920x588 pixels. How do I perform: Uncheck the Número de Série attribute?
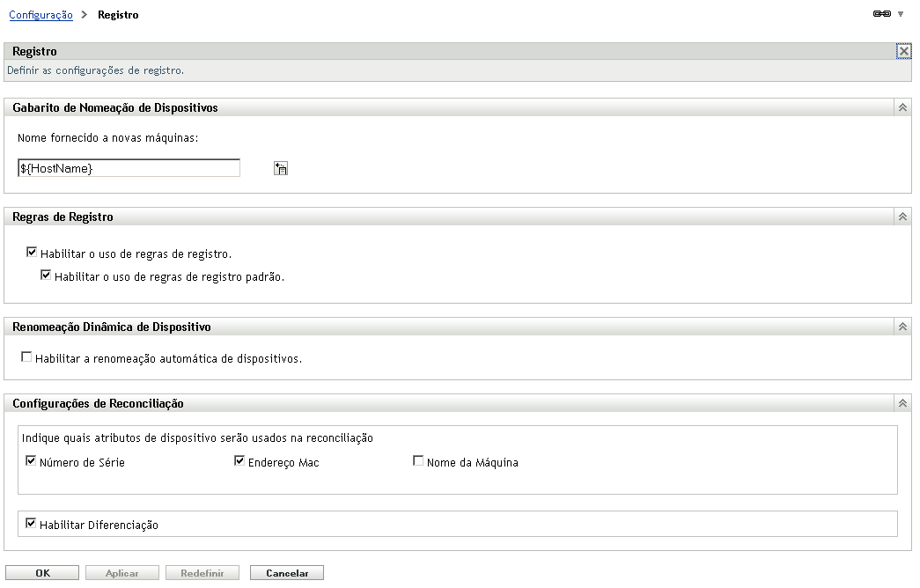(31, 459)
